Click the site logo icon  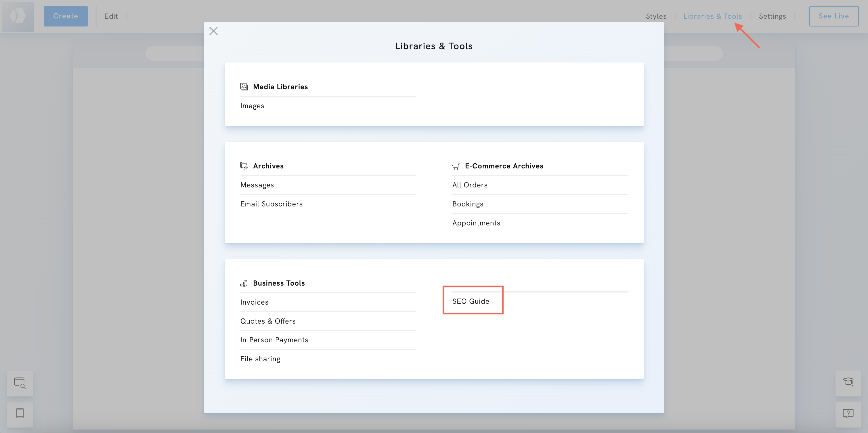(18, 16)
